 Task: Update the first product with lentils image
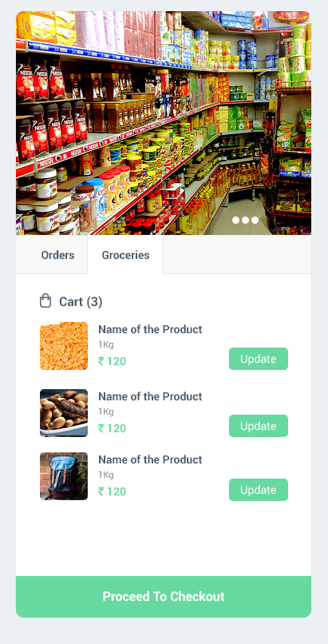tap(259, 359)
